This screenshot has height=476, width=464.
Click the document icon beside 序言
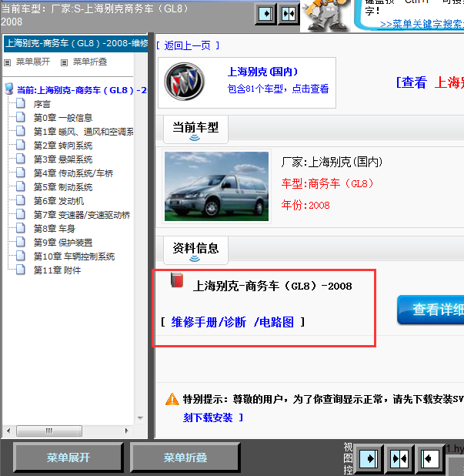click(x=21, y=103)
